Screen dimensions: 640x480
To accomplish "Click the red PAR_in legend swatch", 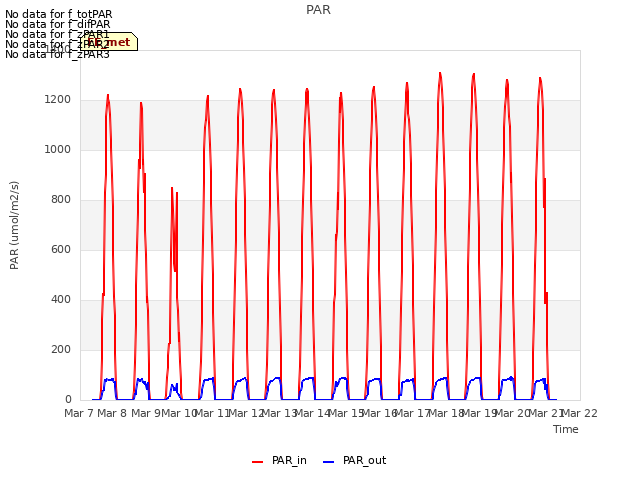I will (257, 462).
